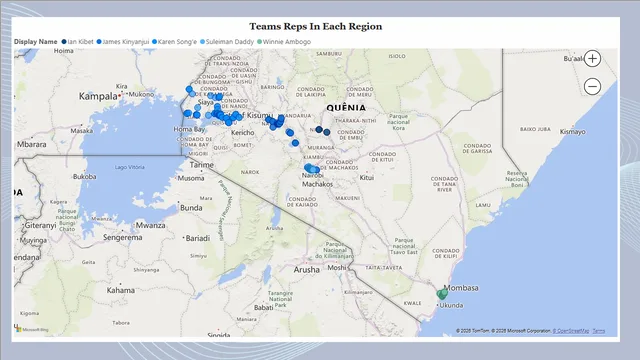This screenshot has width=640, height=360.
Task: Select green data points near Mombasa
Action: [x=442, y=294]
